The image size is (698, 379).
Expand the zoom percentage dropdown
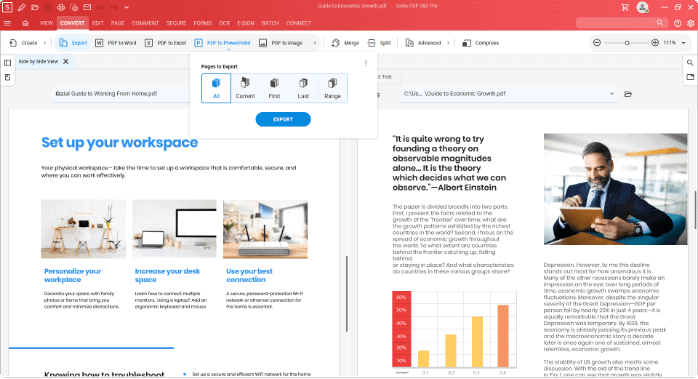(x=683, y=43)
